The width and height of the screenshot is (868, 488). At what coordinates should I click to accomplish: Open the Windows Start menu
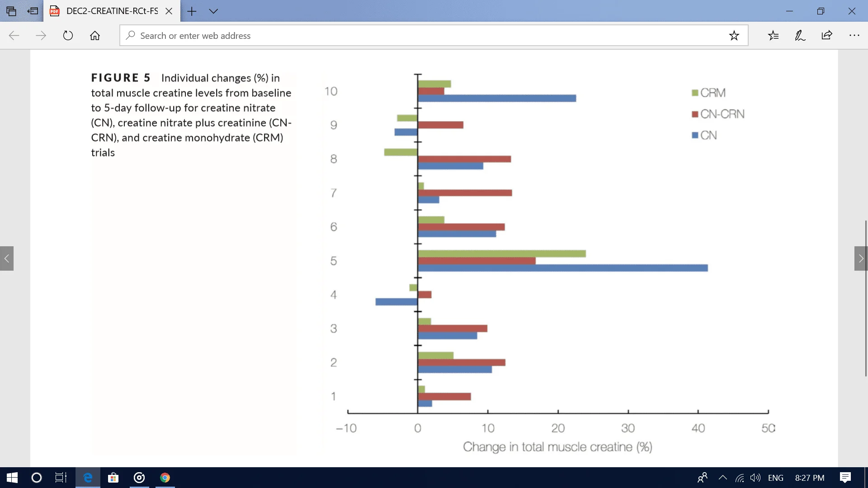pyautogui.click(x=12, y=478)
